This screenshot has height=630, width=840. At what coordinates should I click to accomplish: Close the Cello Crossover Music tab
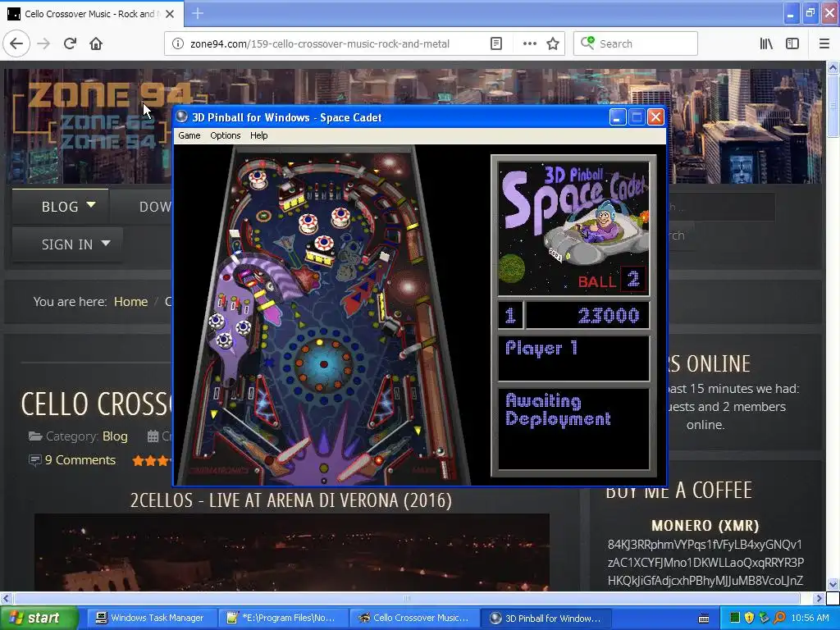pos(169,14)
